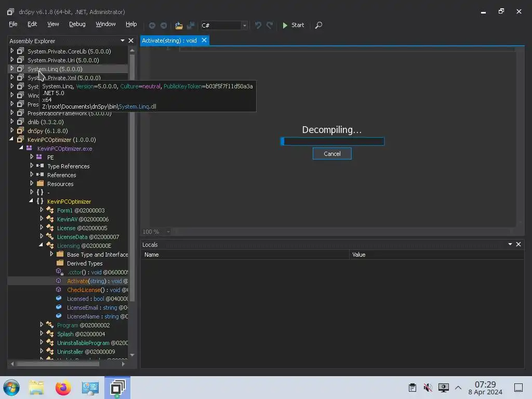Click the Value column header in Locals

point(436,255)
